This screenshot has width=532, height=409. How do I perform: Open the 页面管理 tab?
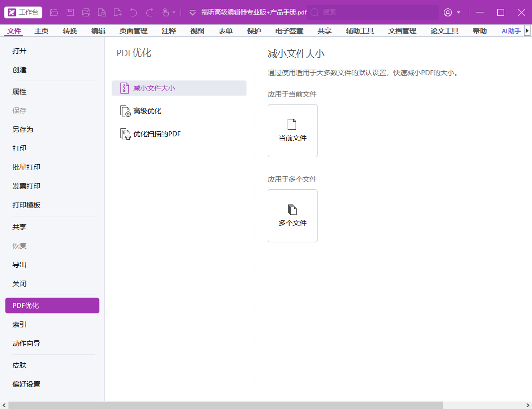coord(133,31)
